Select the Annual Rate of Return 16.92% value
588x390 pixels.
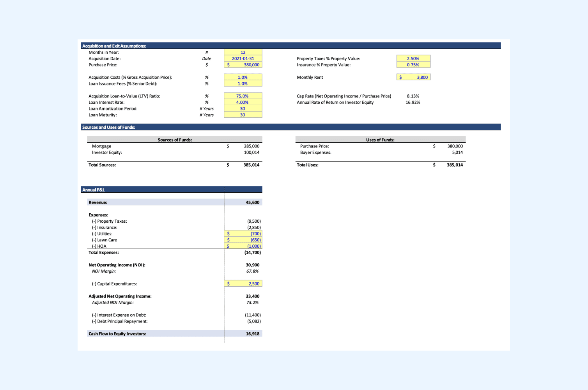pos(413,102)
